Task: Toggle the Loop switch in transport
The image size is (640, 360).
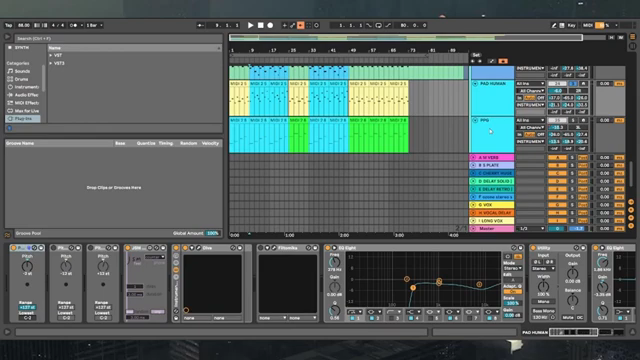Action: [378, 25]
